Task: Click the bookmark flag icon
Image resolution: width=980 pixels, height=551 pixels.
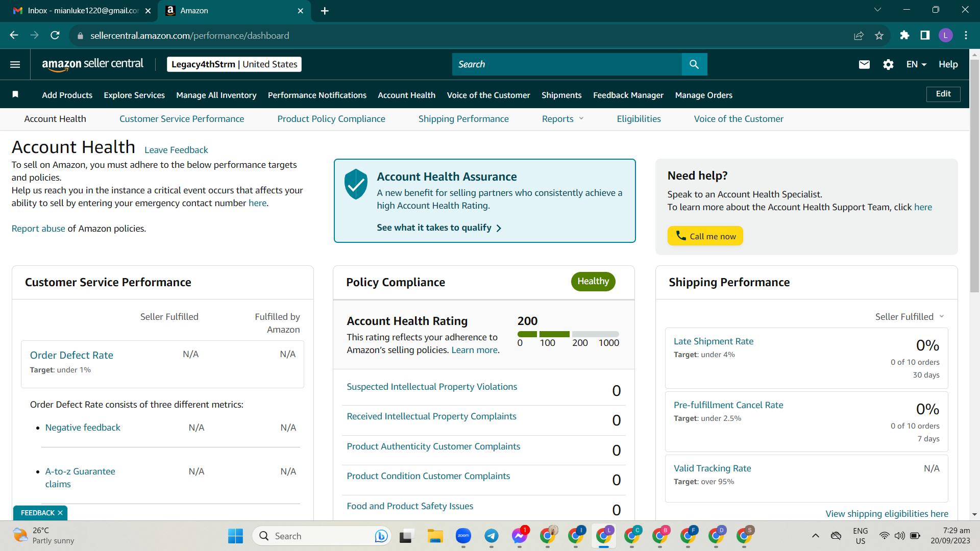Action: click(x=15, y=94)
